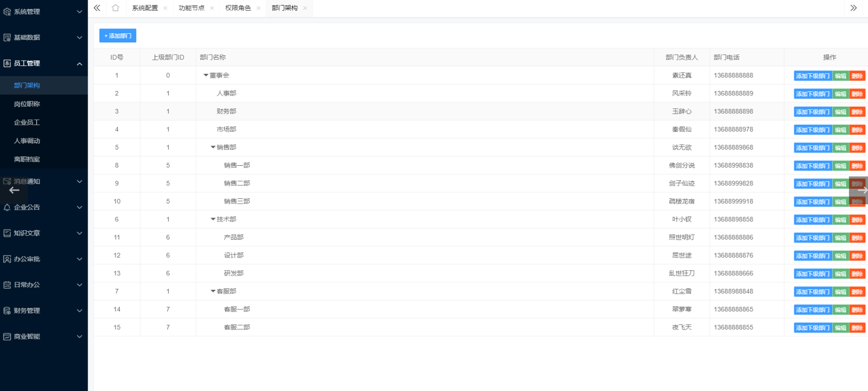Screen dimensions: 868x391
Task: Close the 权限角色 tab
Action: [258, 8]
